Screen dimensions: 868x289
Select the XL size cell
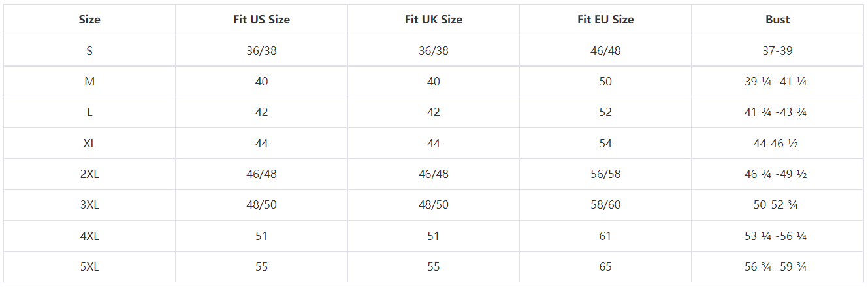coord(89,144)
